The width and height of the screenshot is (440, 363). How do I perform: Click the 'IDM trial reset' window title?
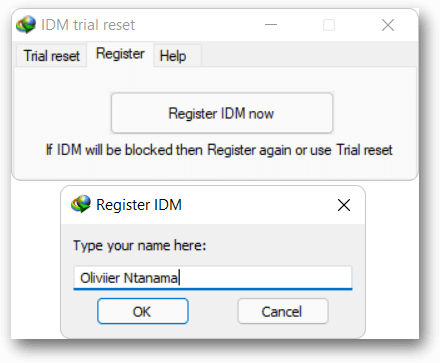pos(88,25)
